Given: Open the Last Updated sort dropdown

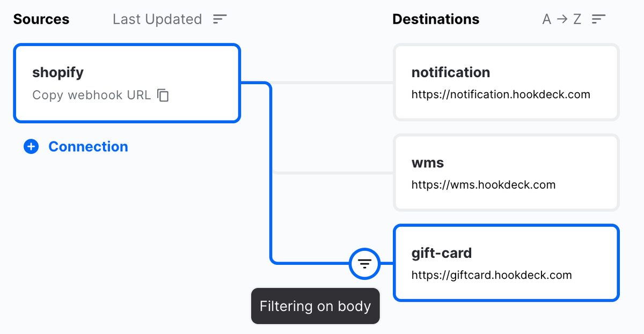Looking at the screenshot, I should point(157,19).
